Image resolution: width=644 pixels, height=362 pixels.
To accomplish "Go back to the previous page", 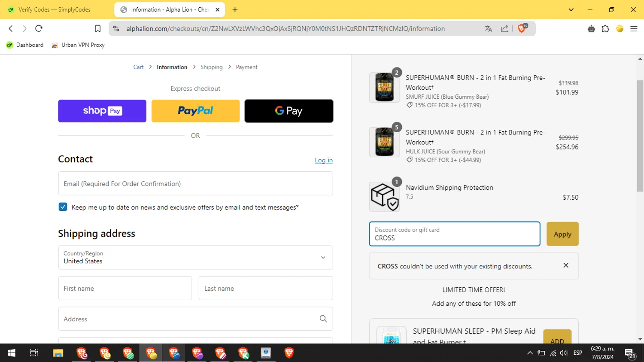I will (x=11, y=28).
